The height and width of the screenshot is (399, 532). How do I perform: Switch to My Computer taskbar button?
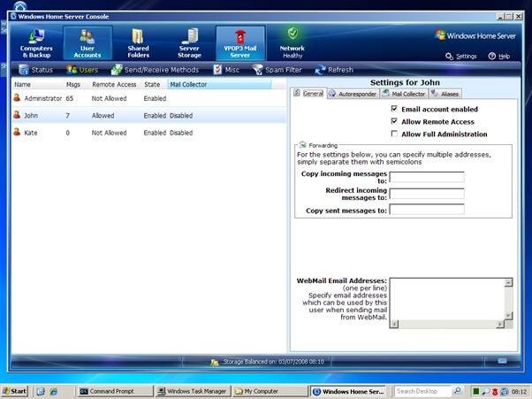click(x=270, y=391)
